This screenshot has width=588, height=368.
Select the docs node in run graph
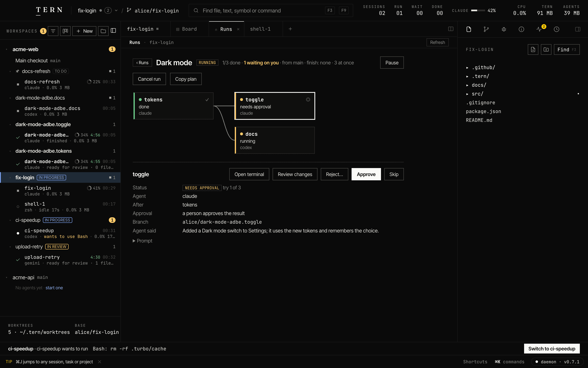click(x=275, y=140)
